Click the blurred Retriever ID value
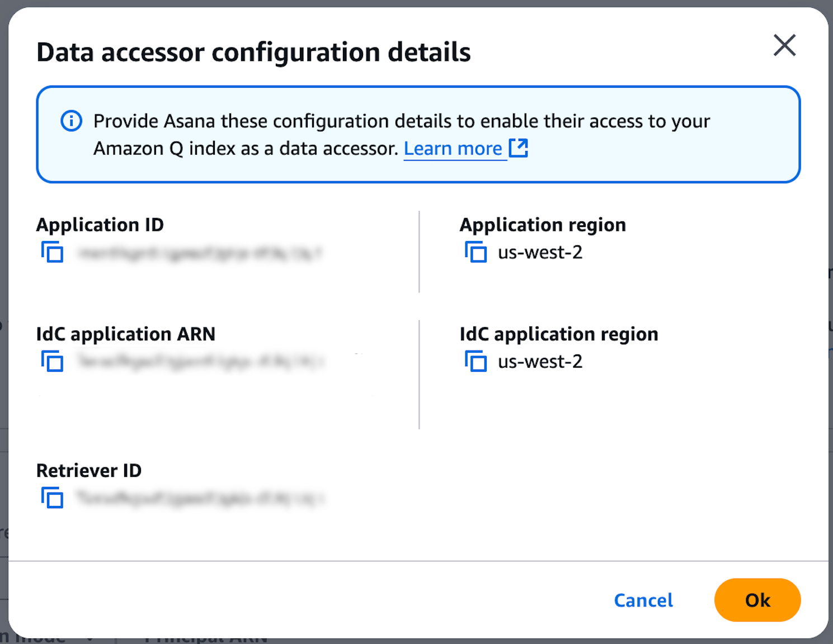 [200, 498]
